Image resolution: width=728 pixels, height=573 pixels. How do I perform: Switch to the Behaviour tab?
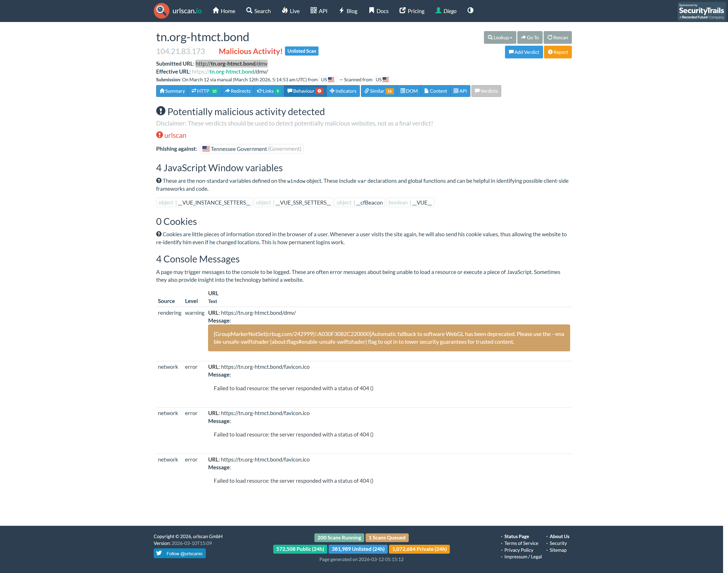click(305, 91)
